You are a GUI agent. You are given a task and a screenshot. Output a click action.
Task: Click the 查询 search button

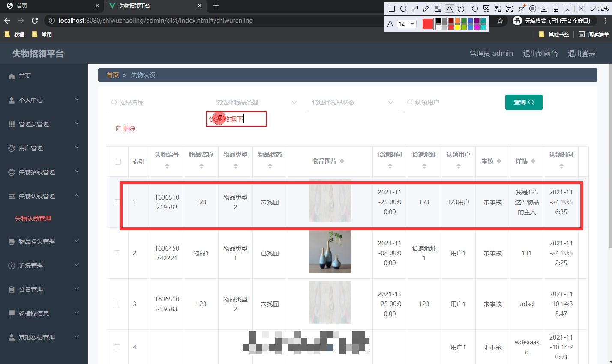[523, 102]
